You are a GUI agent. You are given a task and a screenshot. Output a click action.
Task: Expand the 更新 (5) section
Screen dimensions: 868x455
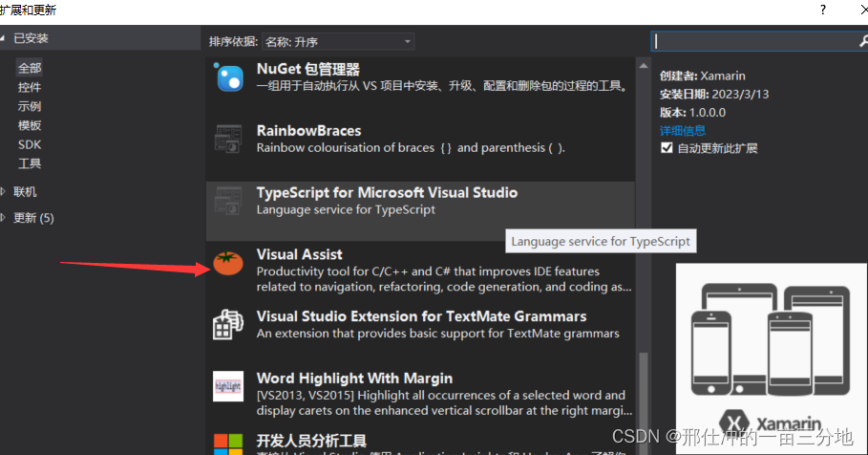tap(3, 218)
